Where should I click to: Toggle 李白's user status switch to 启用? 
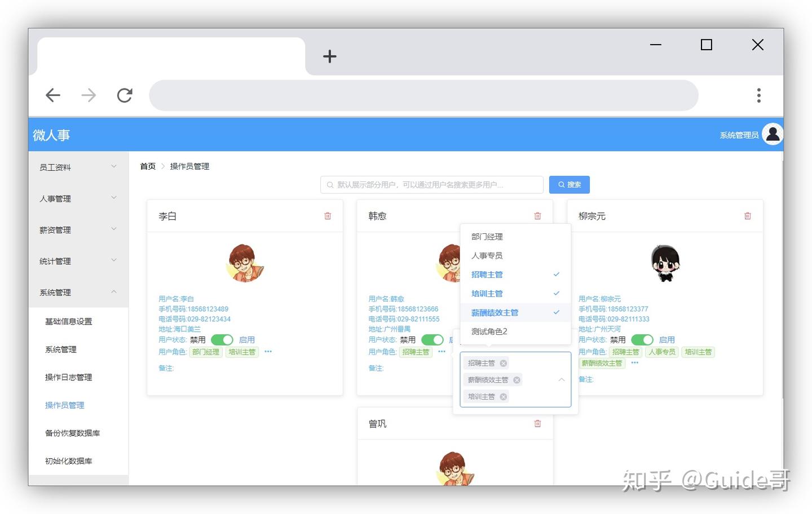(x=222, y=339)
